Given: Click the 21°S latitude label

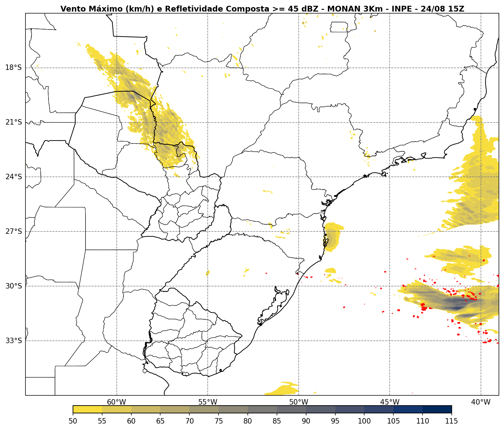Looking at the screenshot, I should 14,122.
